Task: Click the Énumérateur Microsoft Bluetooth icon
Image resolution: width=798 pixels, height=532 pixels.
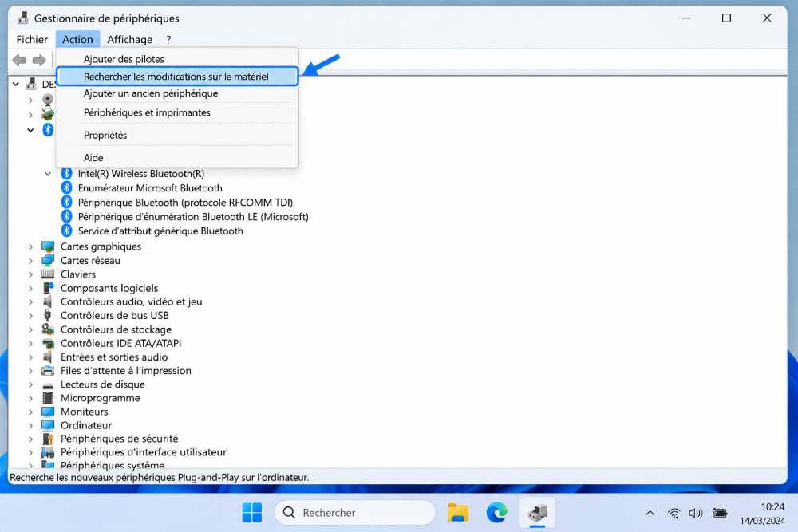Action: pyautogui.click(x=67, y=187)
